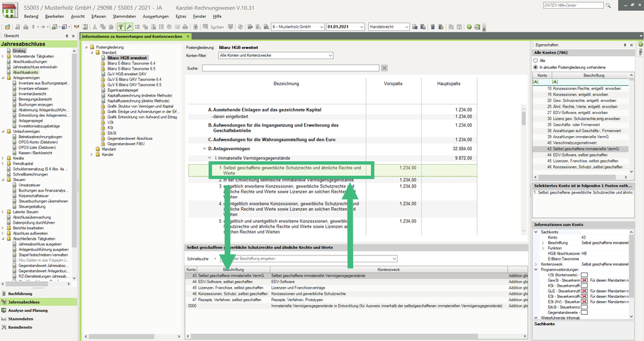Click the green help question-mark icon
The image size is (644, 341).
pyautogui.click(x=469, y=26)
